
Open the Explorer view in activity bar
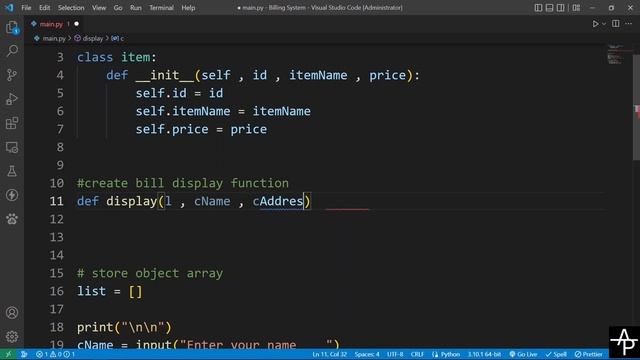click(12, 27)
